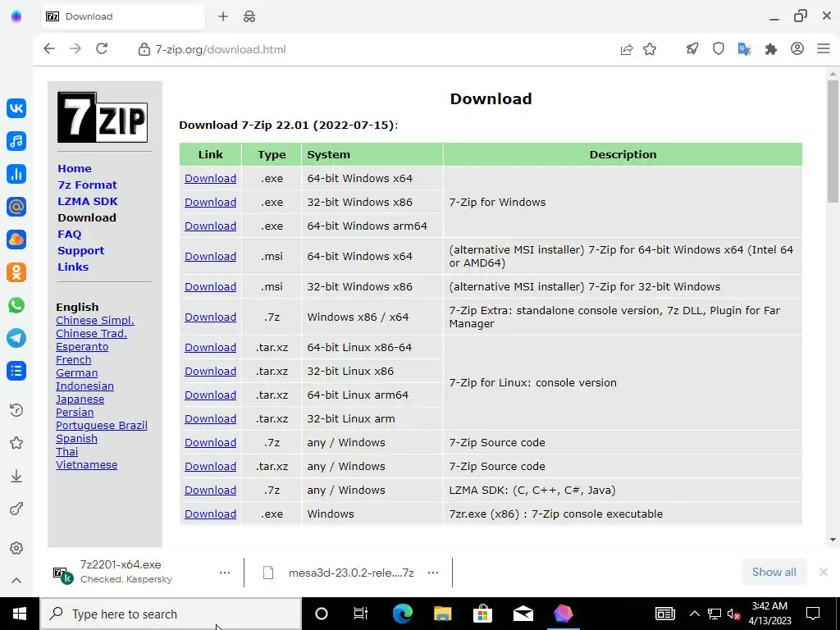Open the extensions puzzle icon

(771, 49)
